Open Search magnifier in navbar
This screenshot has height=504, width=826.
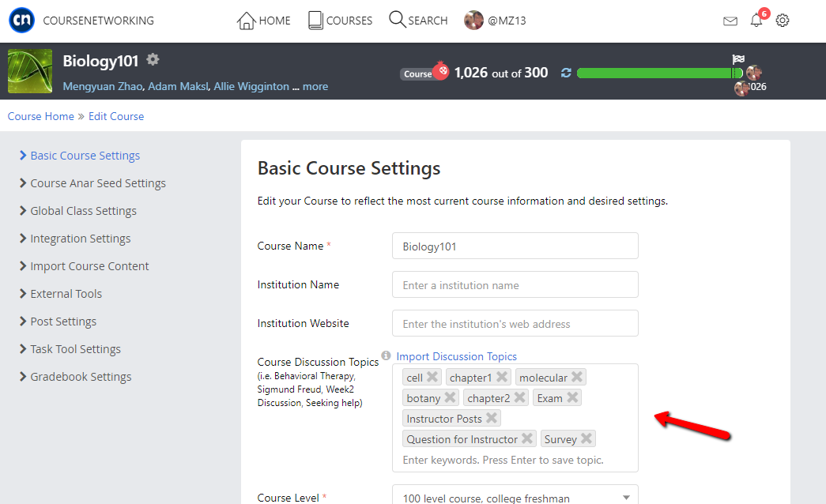(398, 20)
